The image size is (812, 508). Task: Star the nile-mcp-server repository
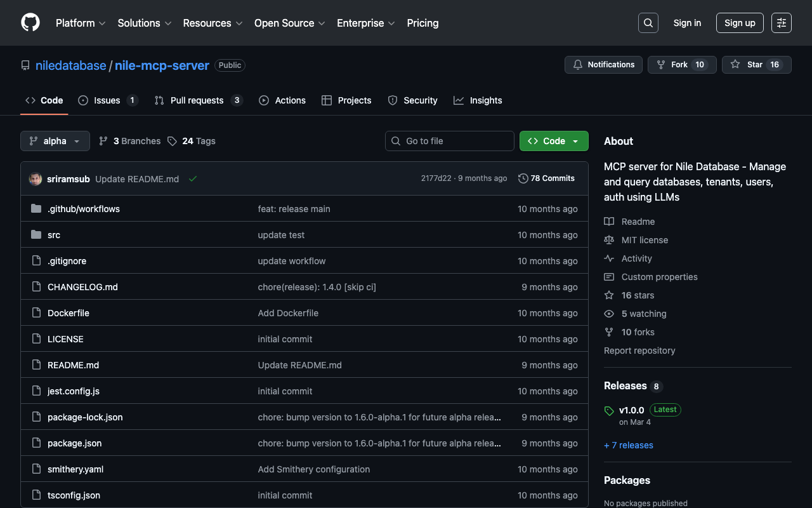pyautogui.click(x=756, y=65)
